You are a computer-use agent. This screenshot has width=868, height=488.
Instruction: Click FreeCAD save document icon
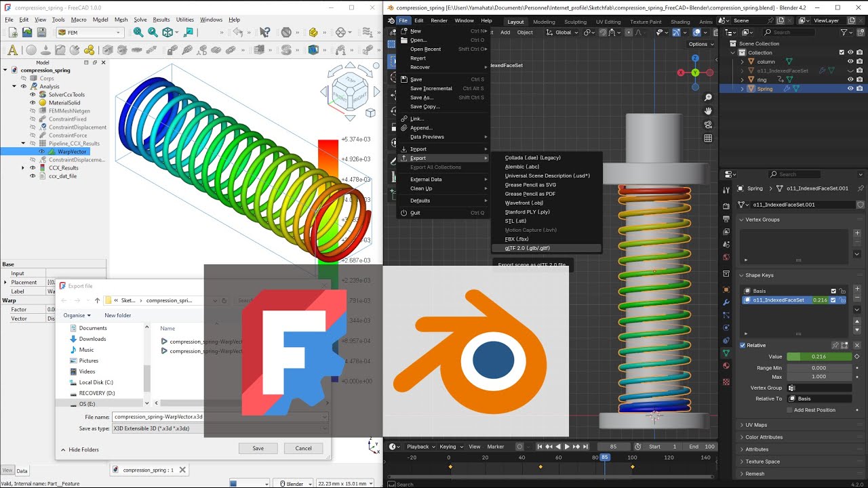(x=41, y=32)
